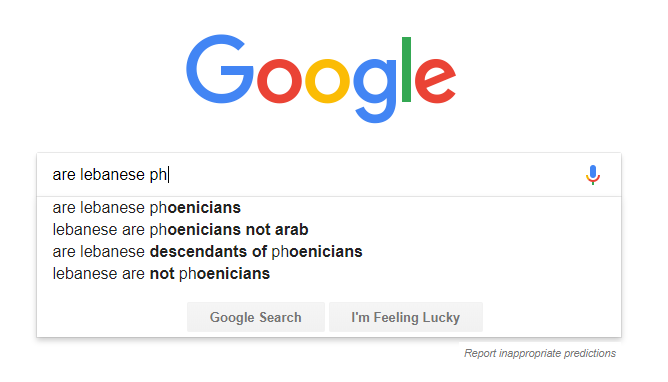
Task: Open Report inappropriate predictions link
Action: point(540,353)
